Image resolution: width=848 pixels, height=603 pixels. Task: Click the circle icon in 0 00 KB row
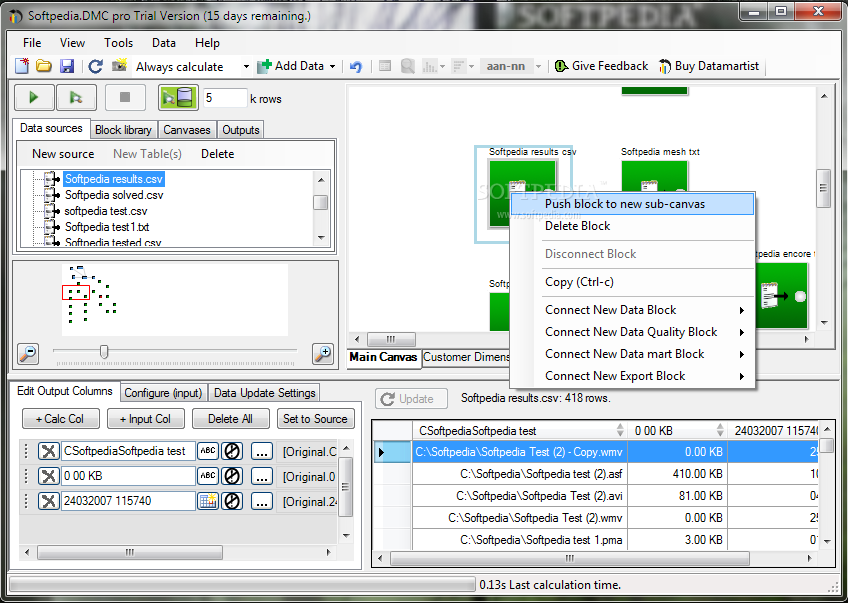pos(232,476)
